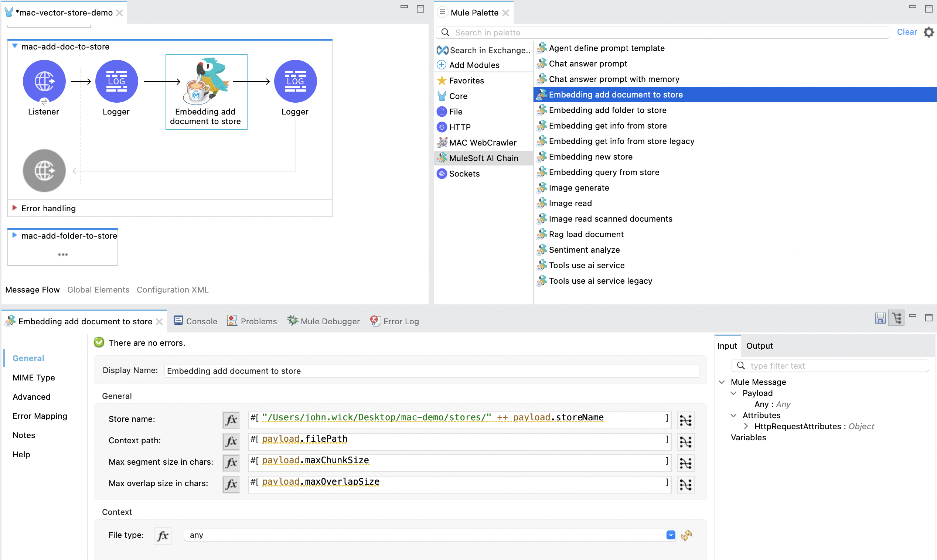Click the Listener node icon in flow
937x560 pixels.
click(42, 81)
